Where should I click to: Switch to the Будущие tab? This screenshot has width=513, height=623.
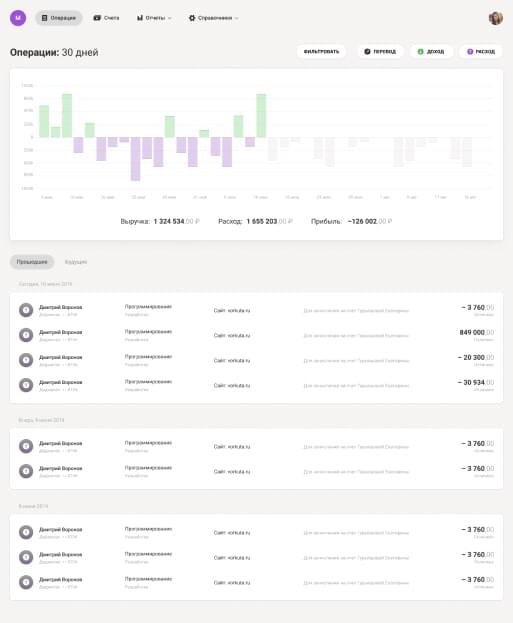pos(75,262)
